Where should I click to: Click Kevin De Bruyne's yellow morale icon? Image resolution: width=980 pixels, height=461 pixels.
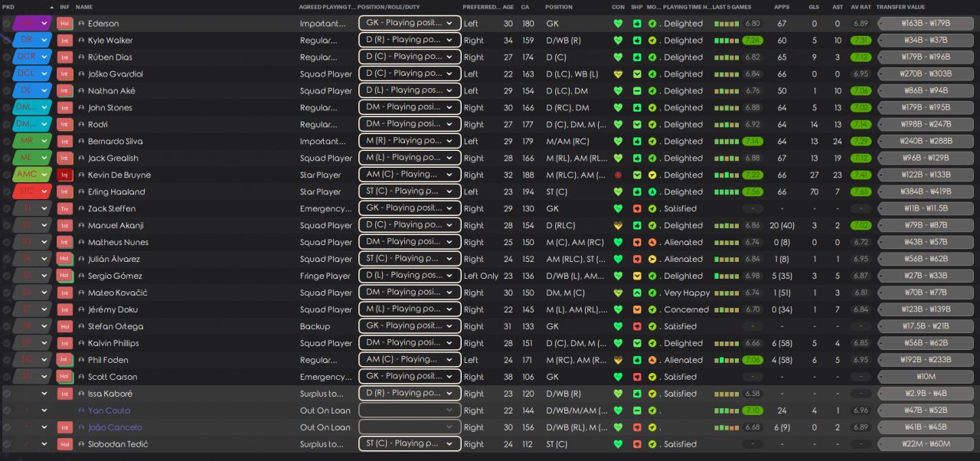(652, 175)
